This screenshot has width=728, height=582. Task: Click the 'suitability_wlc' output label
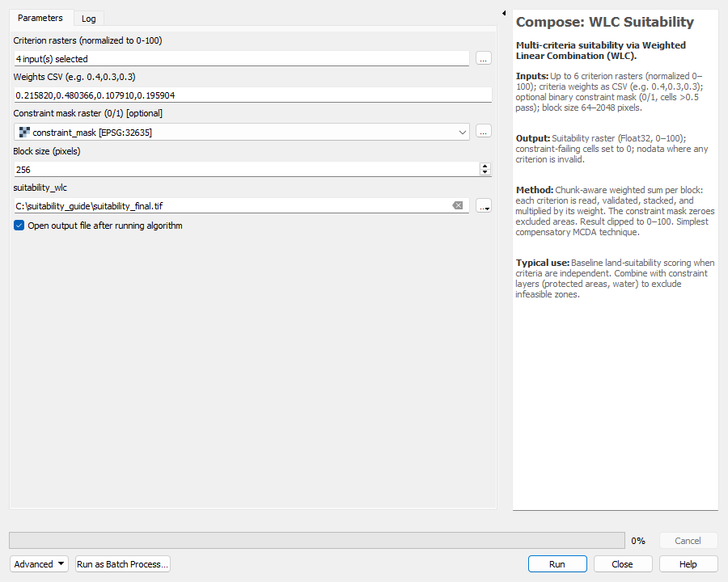coord(40,188)
